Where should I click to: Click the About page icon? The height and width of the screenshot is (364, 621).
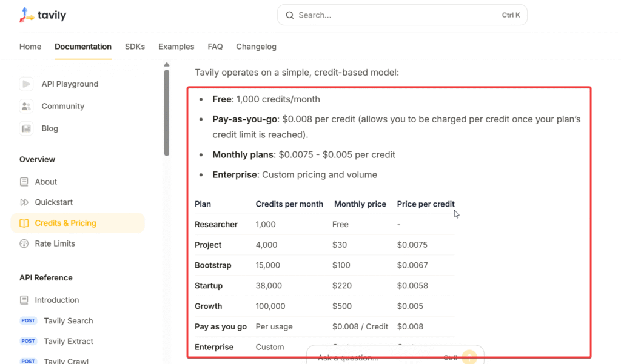click(24, 182)
